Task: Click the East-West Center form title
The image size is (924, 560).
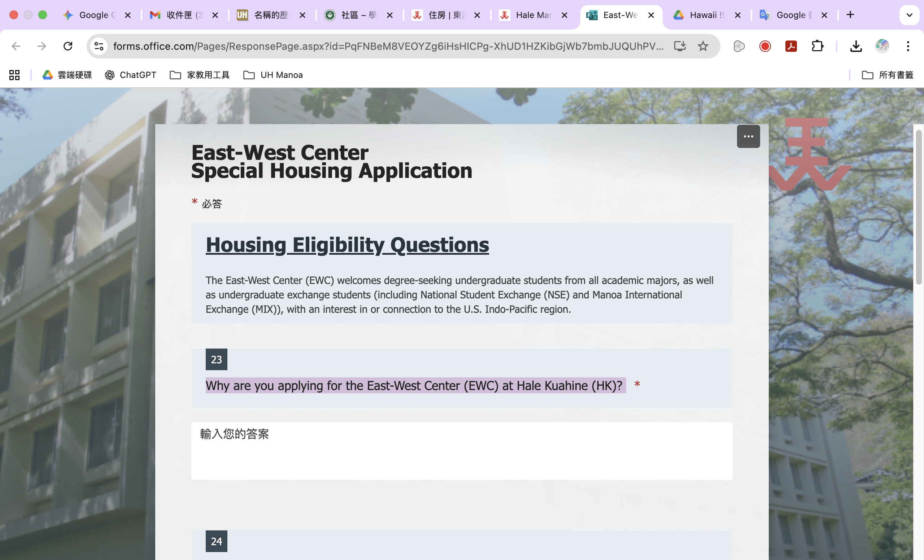Action: (x=331, y=162)
